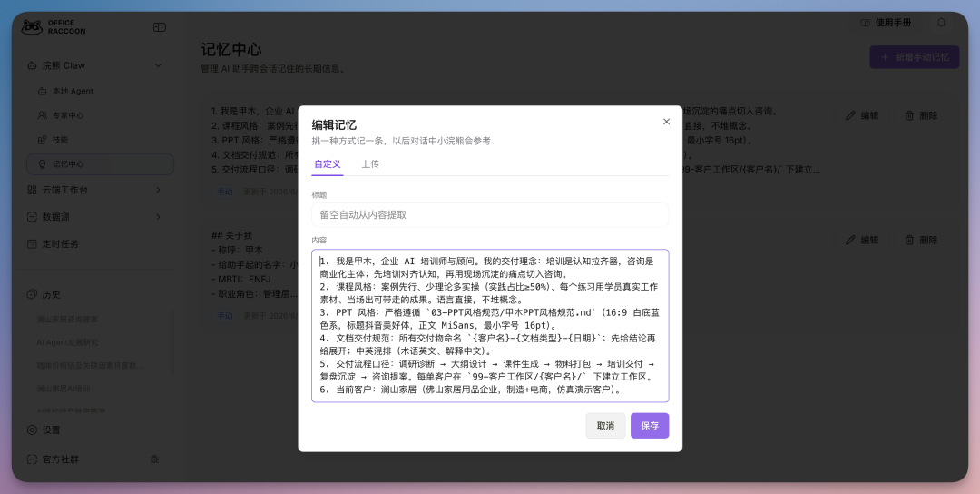Open 澜山家居AI培训 history entry
Viewport: 980px width, 494px height.
click(64, 389)
